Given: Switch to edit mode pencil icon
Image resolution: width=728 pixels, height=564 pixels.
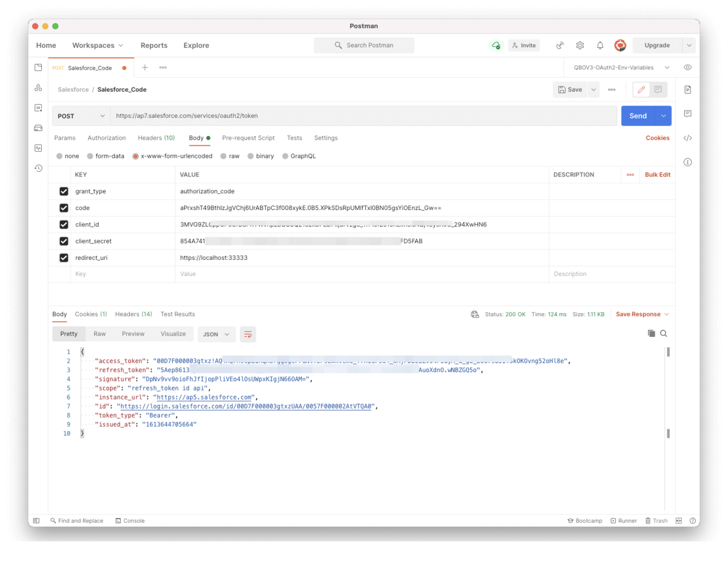Looking at the screenshot, I should point(641,90).
